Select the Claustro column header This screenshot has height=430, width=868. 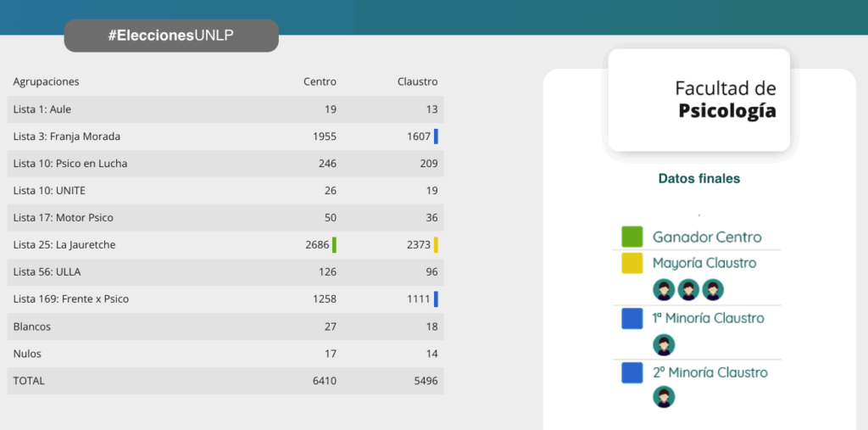click(x=417, y=82)
